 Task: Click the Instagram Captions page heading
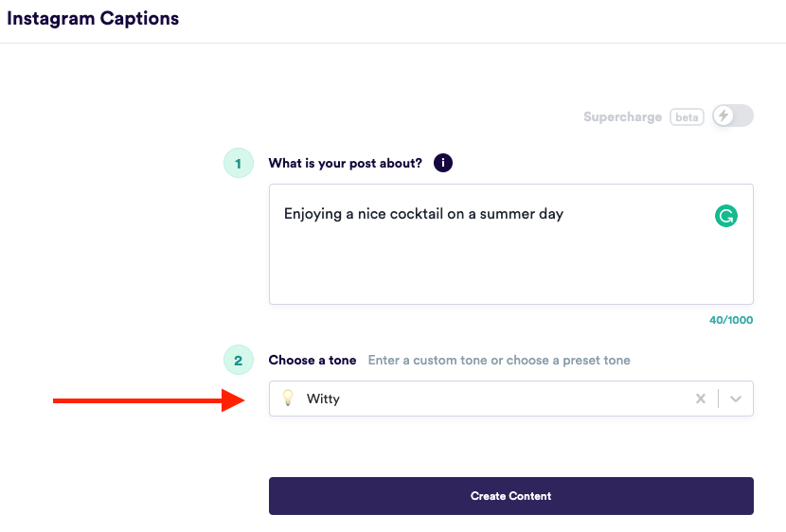[x=93, y=18]
